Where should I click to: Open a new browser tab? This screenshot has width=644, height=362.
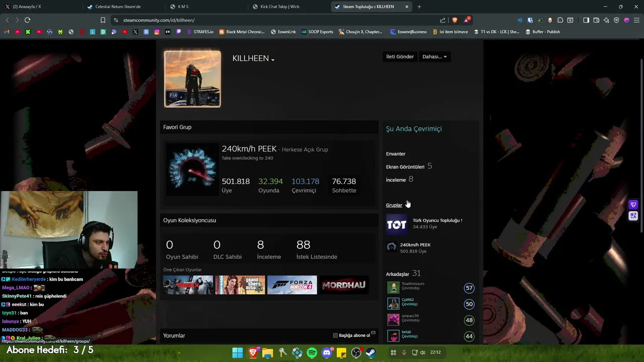419,7
